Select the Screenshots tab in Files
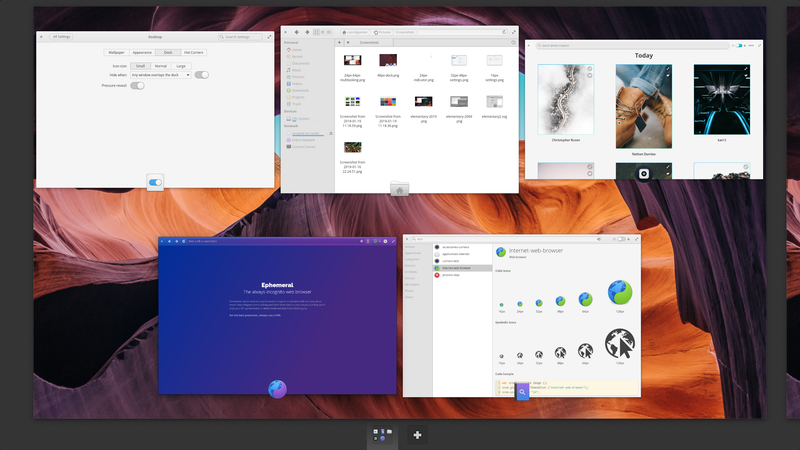800x450 pixels. tap(369, 43)
